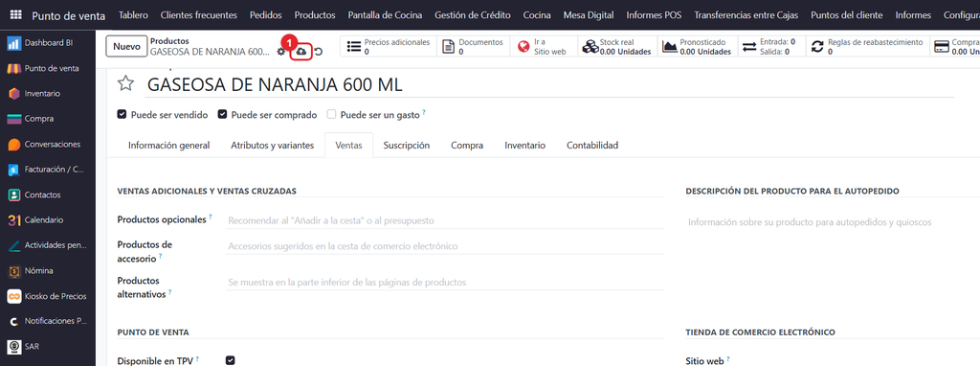Open Transferencias entre Cajas menu
This screenshot has height=366, width=980.
click(747, 15)
